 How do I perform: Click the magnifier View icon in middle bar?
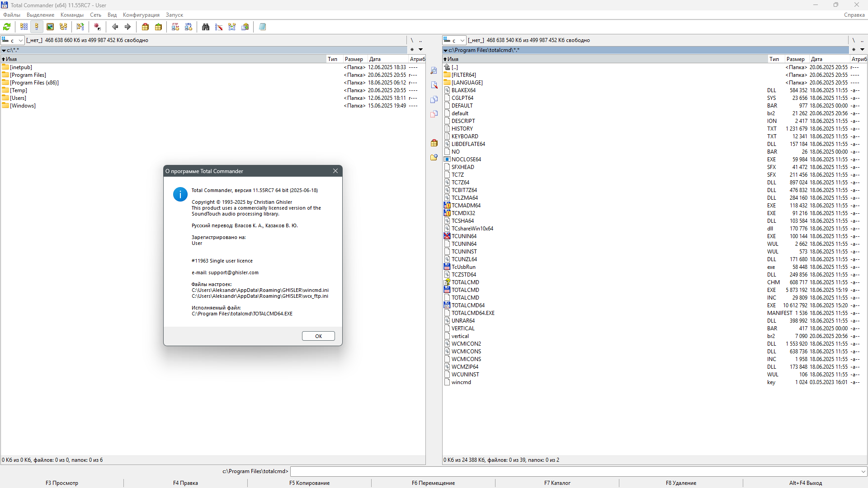coord(434,70)
